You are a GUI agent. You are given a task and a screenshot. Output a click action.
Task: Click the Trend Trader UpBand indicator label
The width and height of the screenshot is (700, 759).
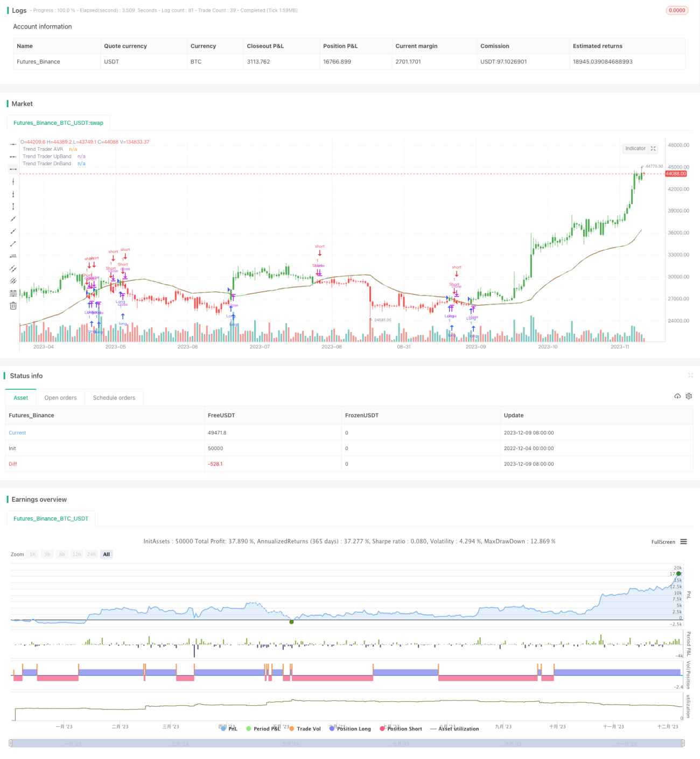(x=47, y=156)
